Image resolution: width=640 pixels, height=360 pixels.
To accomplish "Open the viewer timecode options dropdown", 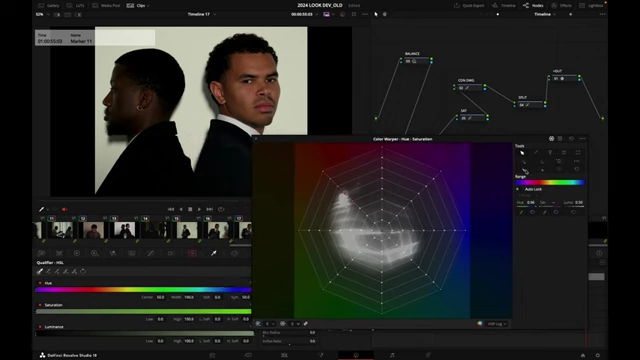I will [x=316, y=15].
